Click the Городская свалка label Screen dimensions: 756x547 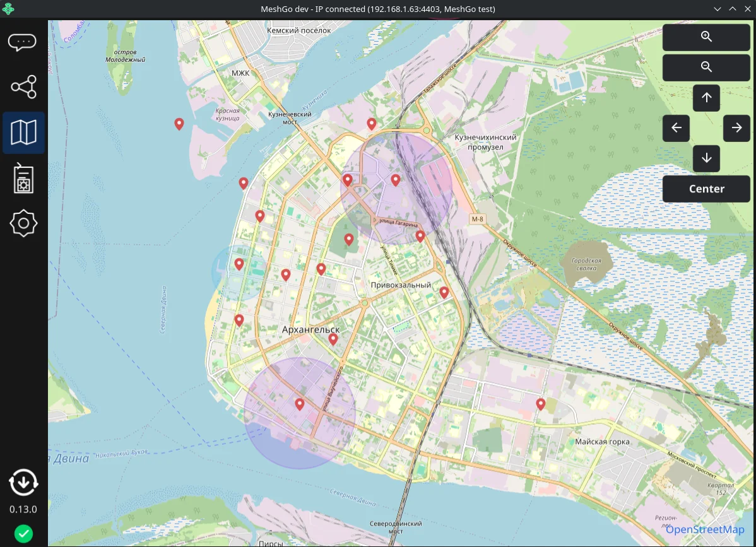pos(586,264)
